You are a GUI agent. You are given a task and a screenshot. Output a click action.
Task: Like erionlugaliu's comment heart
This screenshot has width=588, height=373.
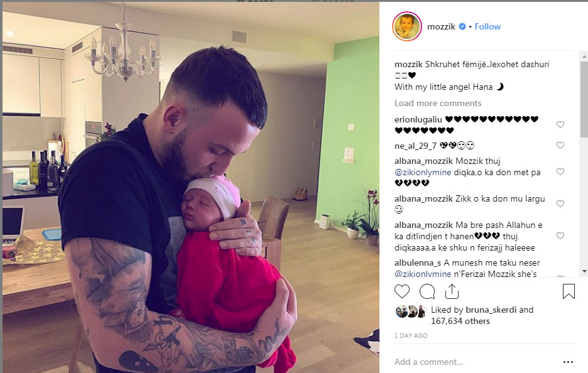[x=560, y=124]
